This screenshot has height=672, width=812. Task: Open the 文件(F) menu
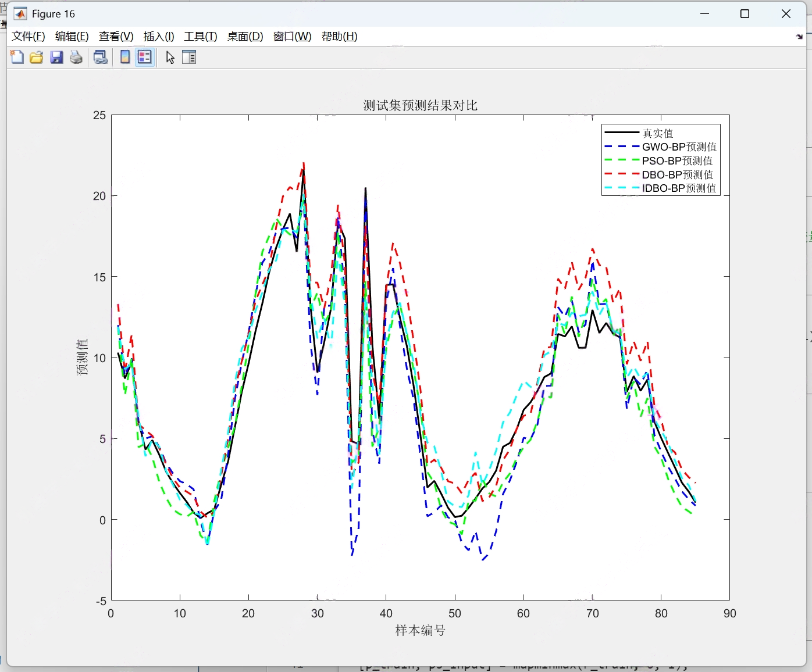(x=29, y=37)
